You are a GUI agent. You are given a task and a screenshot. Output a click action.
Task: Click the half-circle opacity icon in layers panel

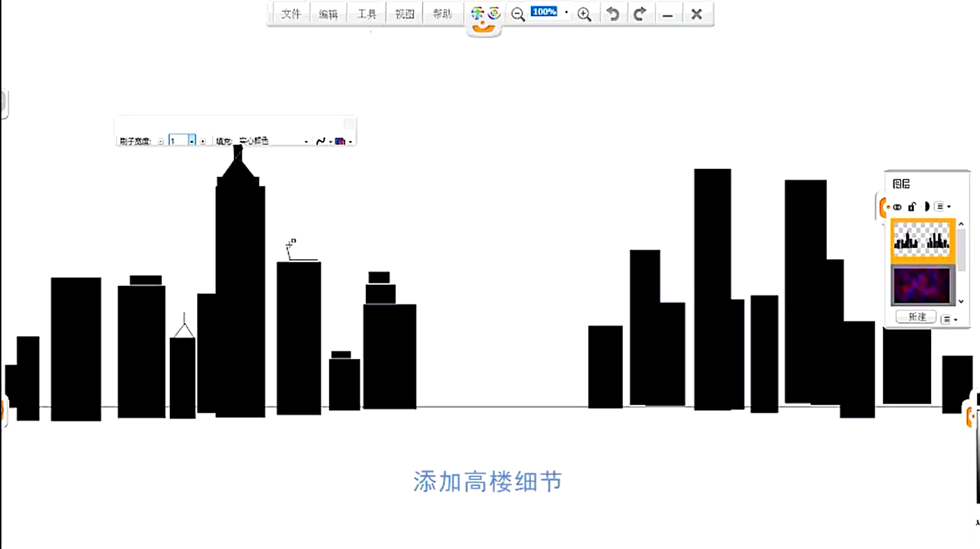[x=926, y=207]
